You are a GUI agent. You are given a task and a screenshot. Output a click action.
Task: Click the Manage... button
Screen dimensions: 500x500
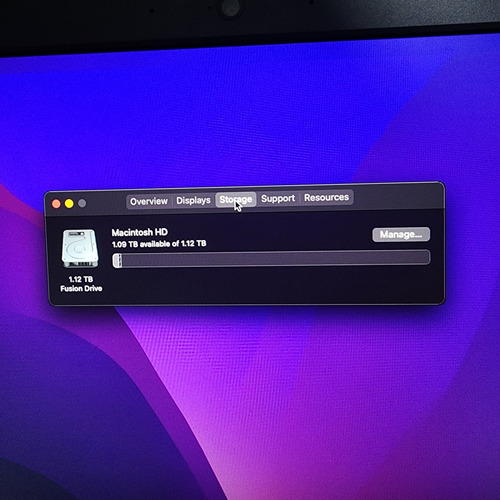coord(401,234)
